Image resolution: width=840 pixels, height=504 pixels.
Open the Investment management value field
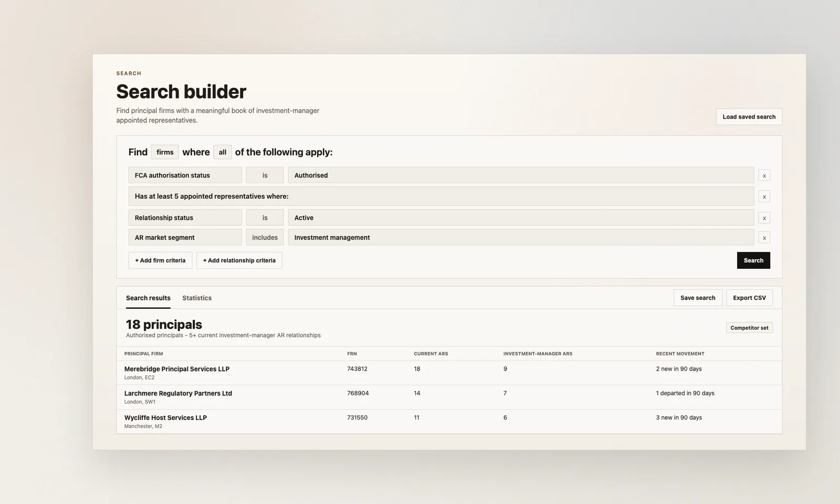[x=521, y=237]
